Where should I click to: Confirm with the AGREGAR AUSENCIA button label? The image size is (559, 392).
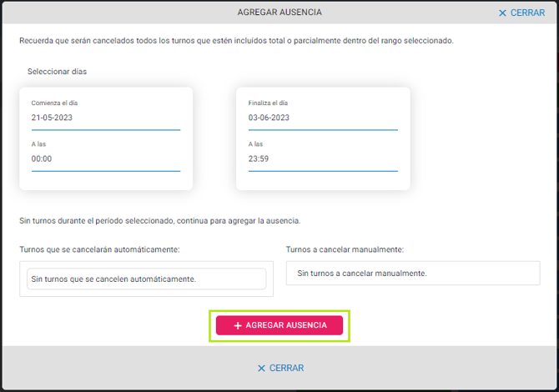coord(286,325)
